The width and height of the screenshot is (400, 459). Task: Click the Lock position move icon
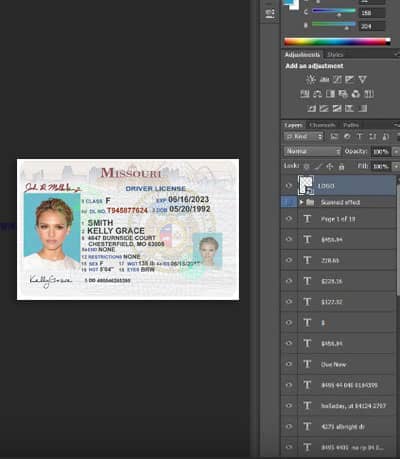tap(330, 166)
